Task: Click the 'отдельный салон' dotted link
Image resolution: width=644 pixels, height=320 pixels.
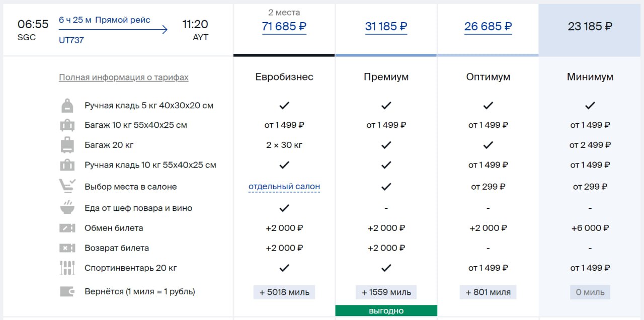Action: point(284,187)
